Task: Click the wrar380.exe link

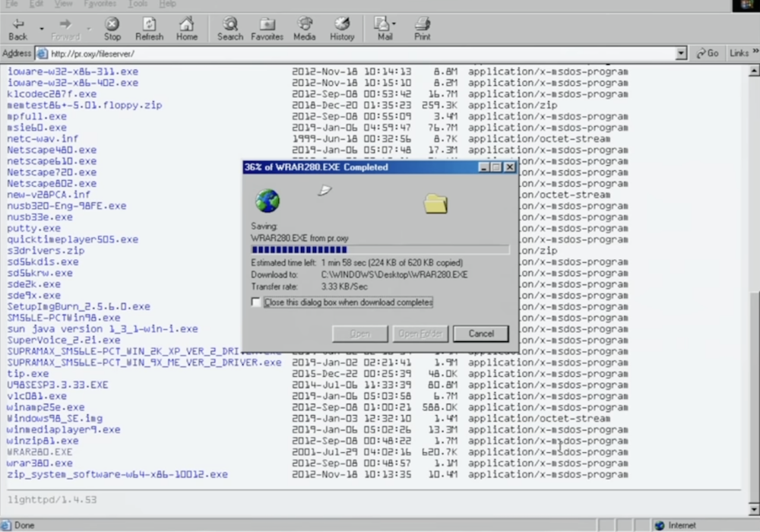Action: click(x=40, y=463)
